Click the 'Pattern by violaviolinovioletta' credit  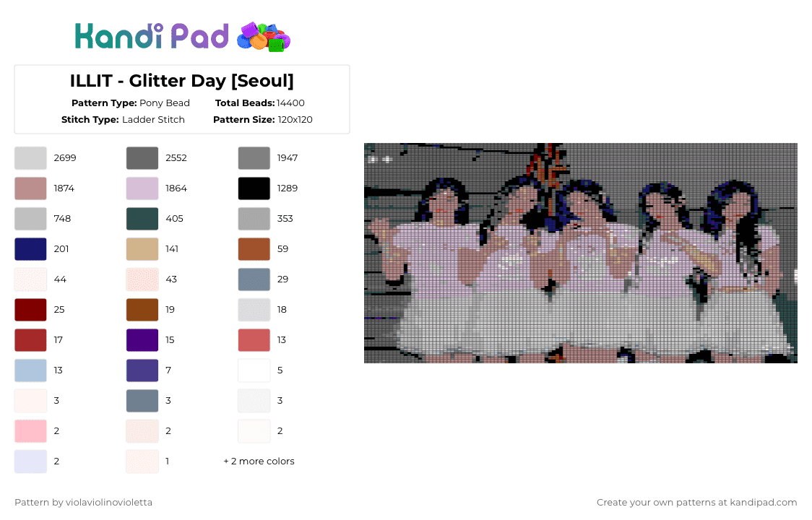tap(83, 503)
